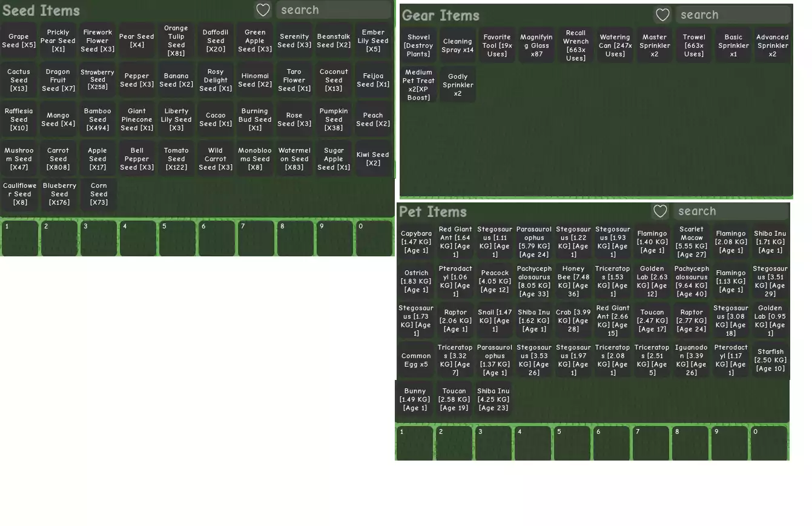Toggle favorites heart in Gear Items panel
The width and height of the screenshot is (812, 526).
(x=663, y=15)
